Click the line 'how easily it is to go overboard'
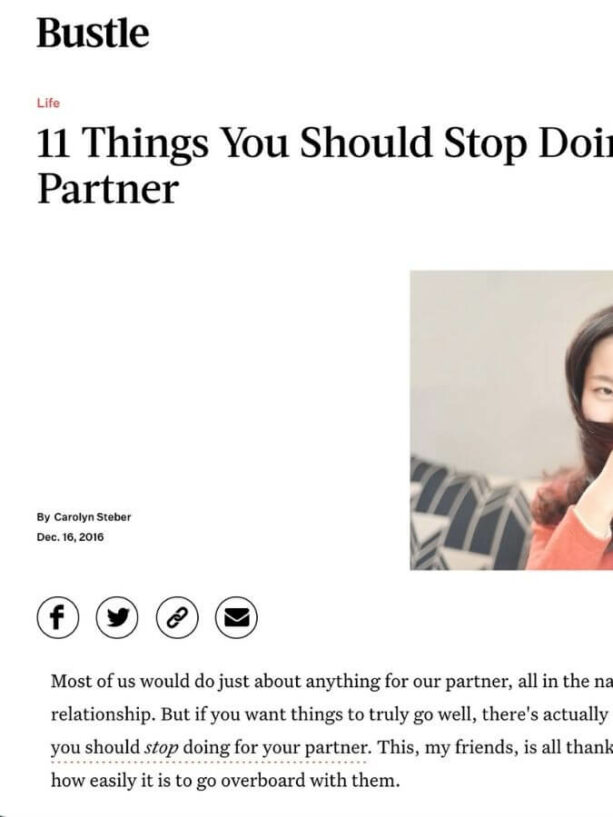This screenshot has height=817, width=613. 225,781
